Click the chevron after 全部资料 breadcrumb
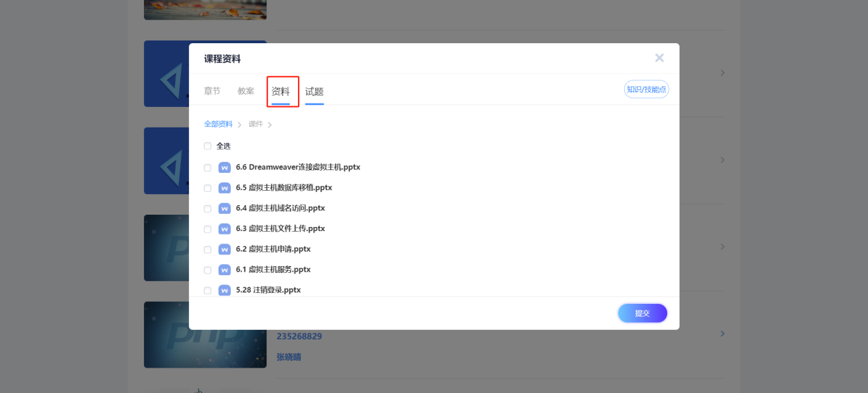 (x=240, y=125)
